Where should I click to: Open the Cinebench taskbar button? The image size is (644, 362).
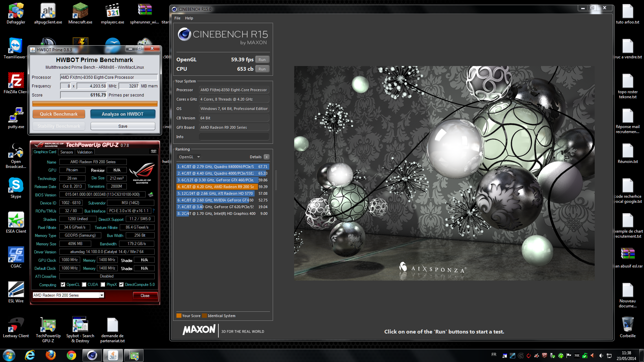92,355
